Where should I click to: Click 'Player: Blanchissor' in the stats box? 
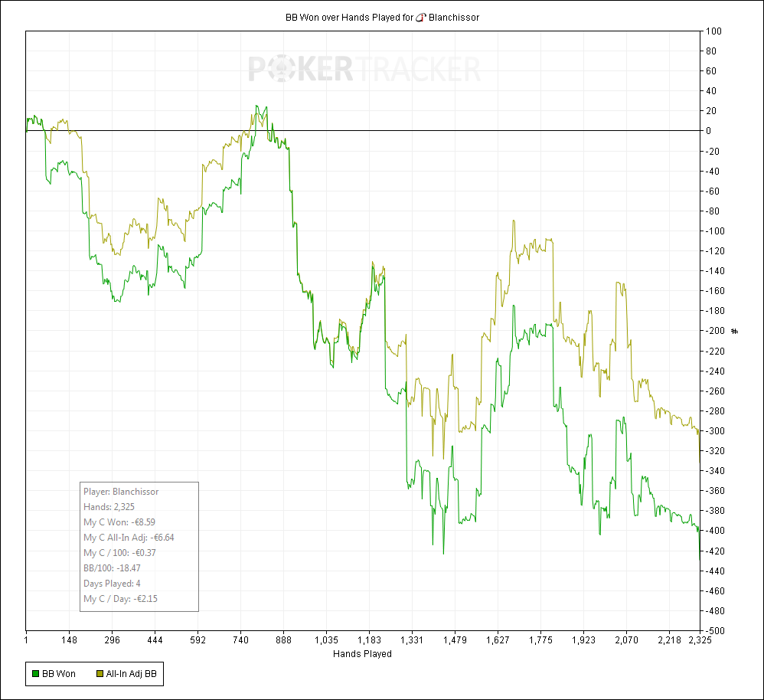pyautogui.click(x=121, y=492)
